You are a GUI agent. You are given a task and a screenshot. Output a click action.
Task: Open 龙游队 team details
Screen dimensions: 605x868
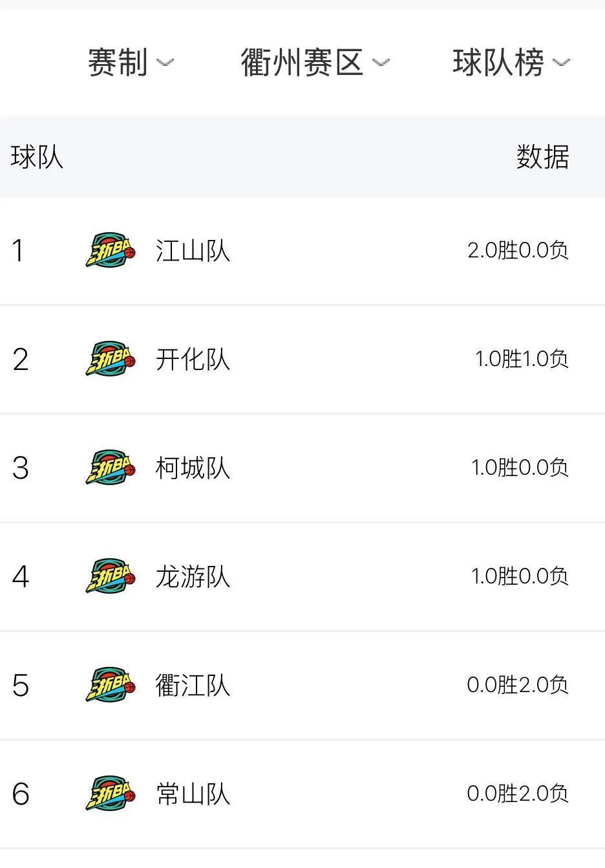[x=193, y=576]
